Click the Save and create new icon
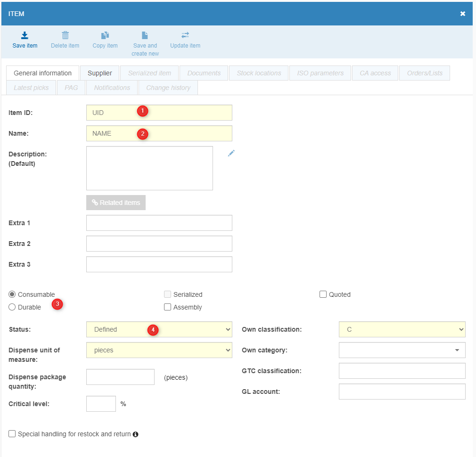This screenshot has width=476, height=457. [x=145, y=35]
